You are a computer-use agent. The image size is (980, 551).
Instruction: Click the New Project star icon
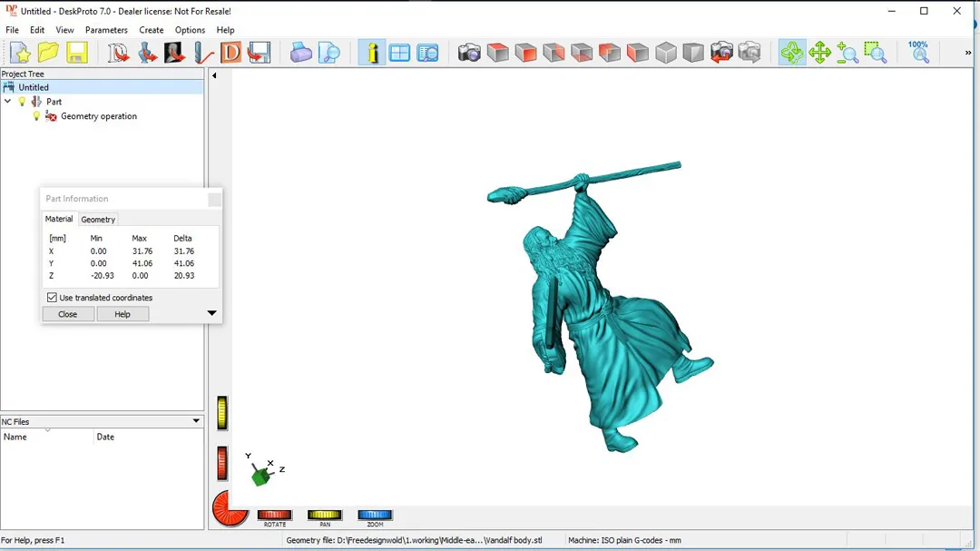[21, 53]
